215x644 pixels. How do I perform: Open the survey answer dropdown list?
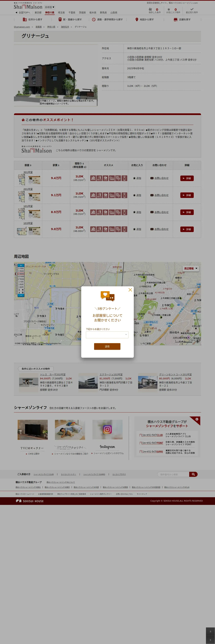107,335
